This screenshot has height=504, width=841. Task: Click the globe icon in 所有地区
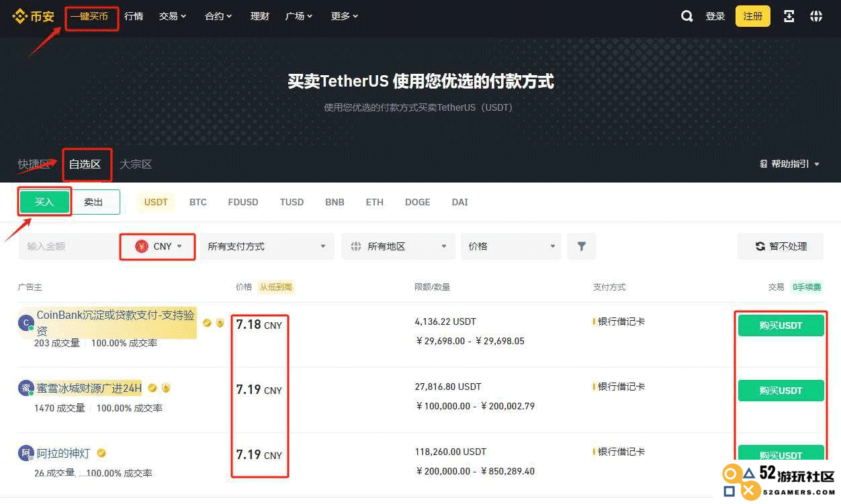(x=356, y=246)
